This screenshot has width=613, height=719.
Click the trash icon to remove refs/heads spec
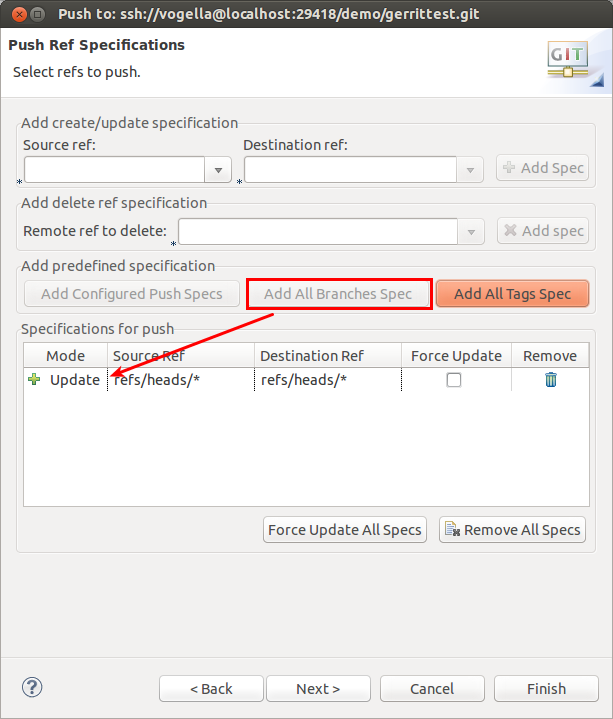(x=551, y=380)
